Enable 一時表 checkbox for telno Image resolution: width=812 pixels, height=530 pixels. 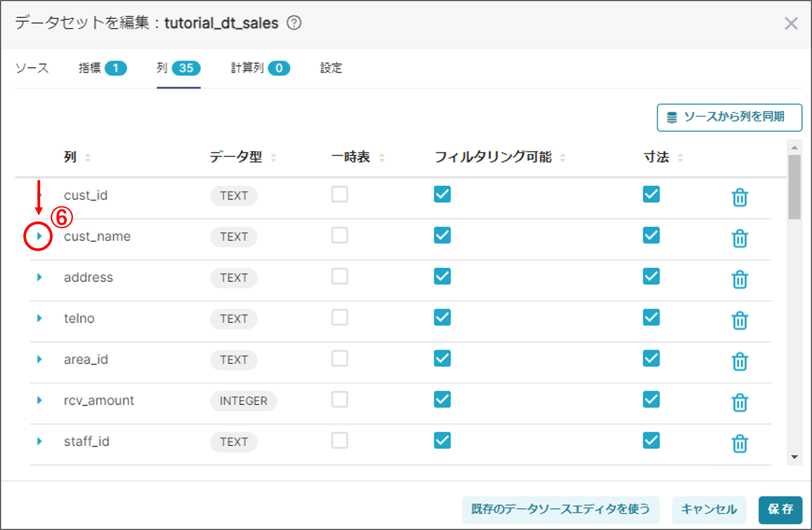[x=340, y=317]
